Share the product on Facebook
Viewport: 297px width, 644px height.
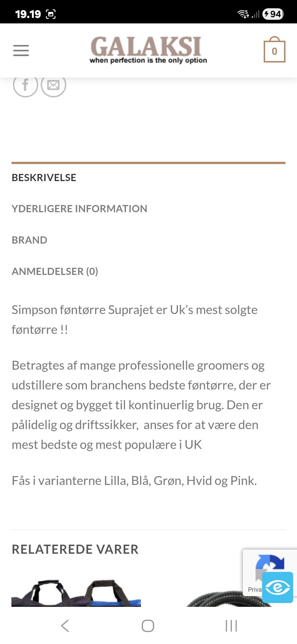(x=26, y=85)
